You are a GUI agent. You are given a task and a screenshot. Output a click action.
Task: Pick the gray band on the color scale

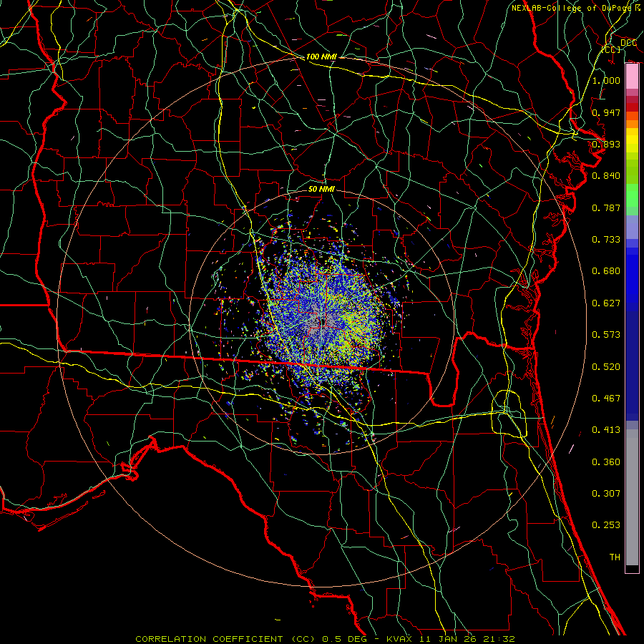tap(632, 497)
